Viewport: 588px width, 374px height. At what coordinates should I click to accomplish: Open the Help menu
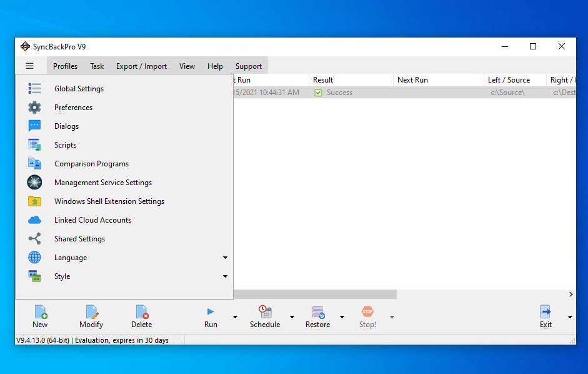[x=215, y=66]
